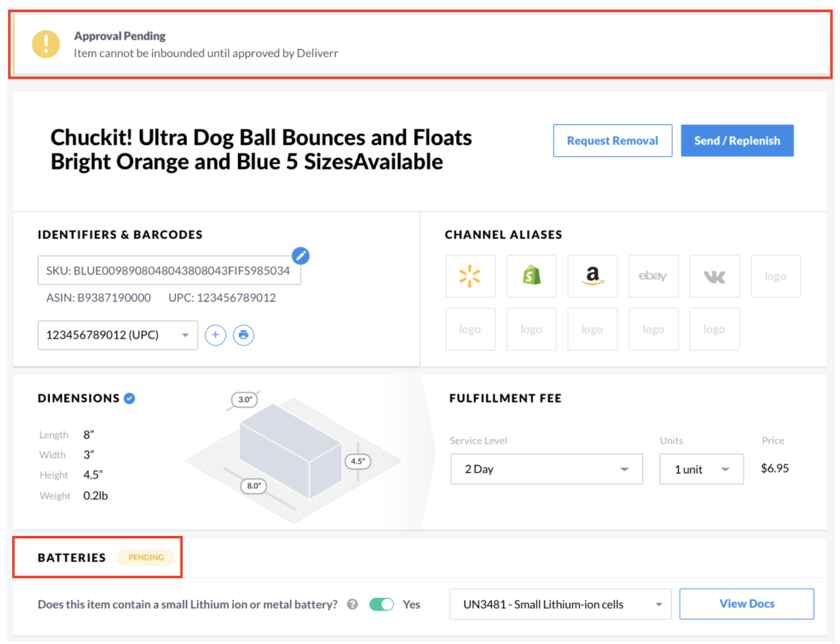Click the Weight value 0.2lb

click(x=96, y=495)
